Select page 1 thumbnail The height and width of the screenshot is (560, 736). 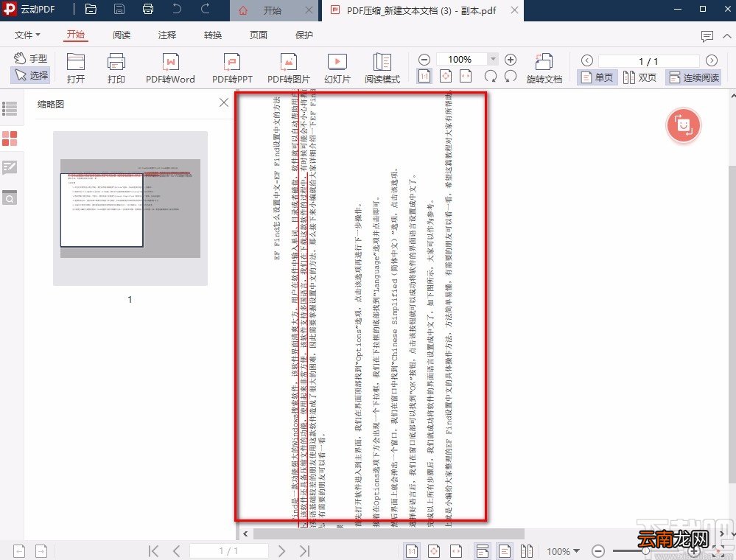[130, 208]
